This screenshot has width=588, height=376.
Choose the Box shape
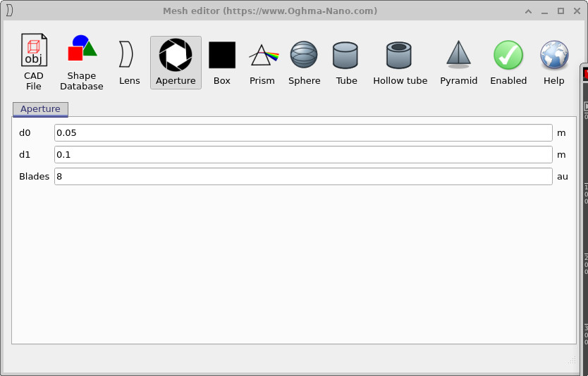coord(222,62)
